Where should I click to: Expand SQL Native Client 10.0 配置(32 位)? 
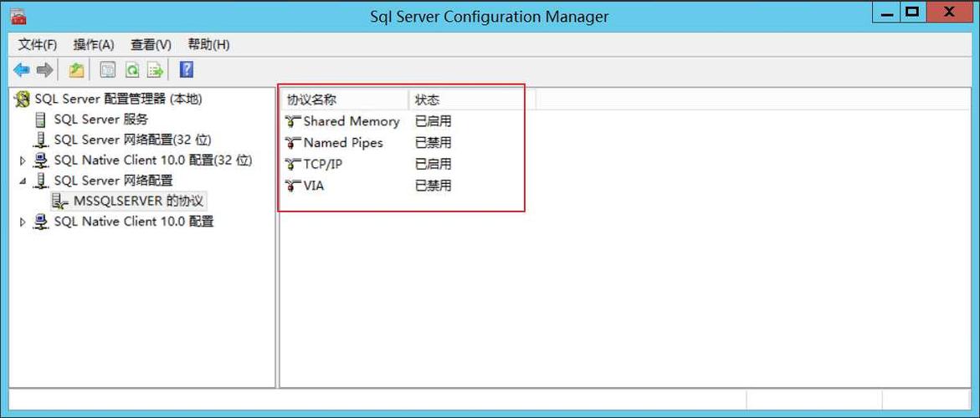point(23,161)
